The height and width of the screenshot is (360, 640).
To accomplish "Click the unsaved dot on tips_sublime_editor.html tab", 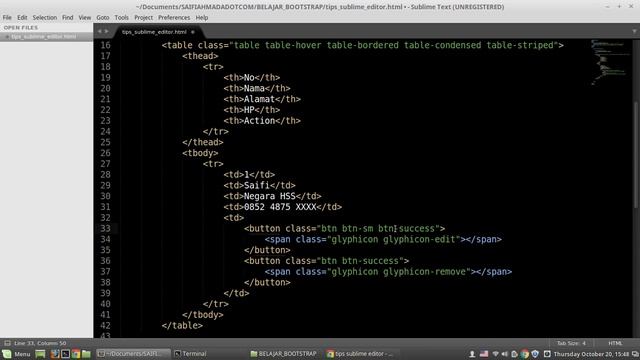I will (193, 32).
